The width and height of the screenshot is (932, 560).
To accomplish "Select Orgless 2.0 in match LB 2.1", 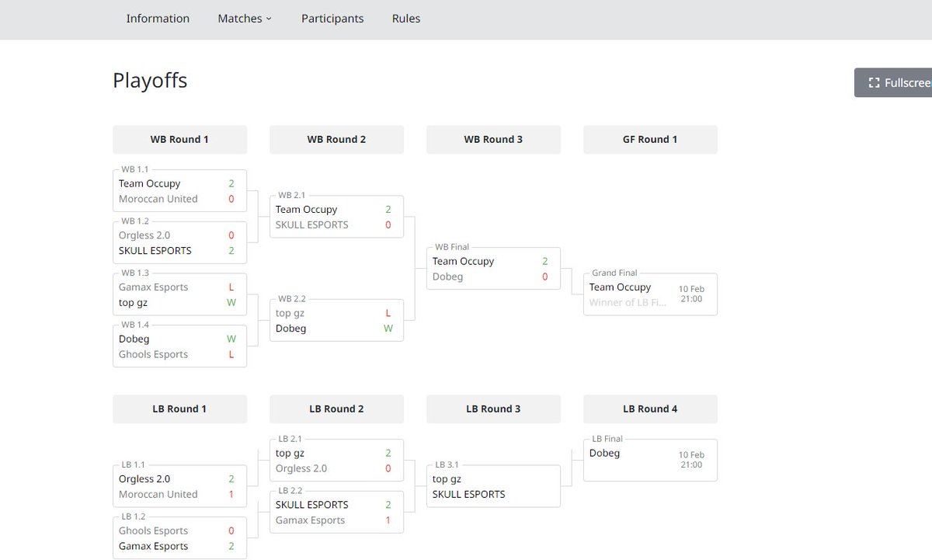I will click(301, 469).
